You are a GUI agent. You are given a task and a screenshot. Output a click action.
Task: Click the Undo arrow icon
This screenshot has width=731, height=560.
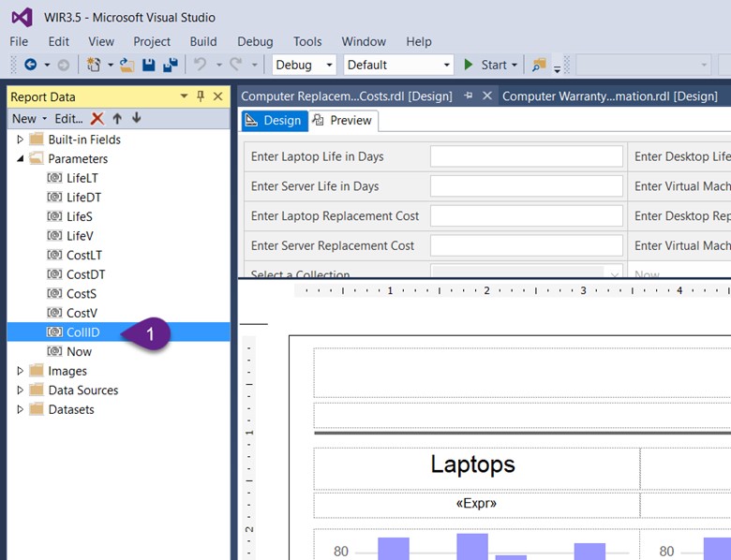point(200,65)
